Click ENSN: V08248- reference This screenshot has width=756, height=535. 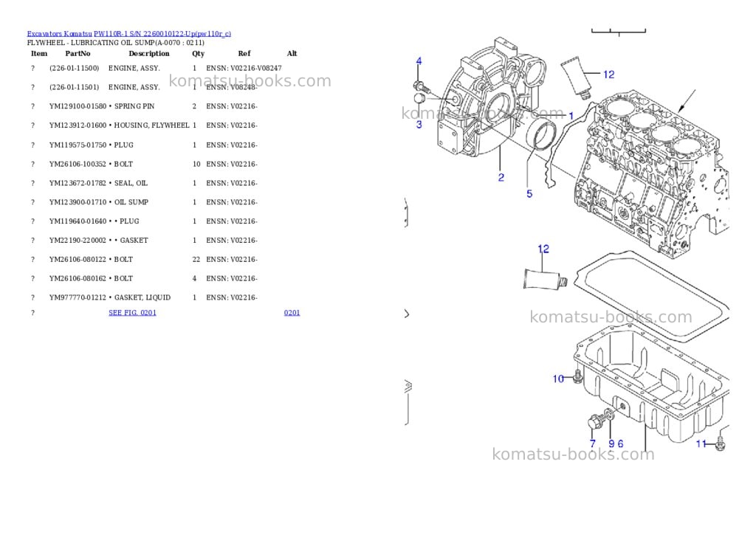(232, 87)
